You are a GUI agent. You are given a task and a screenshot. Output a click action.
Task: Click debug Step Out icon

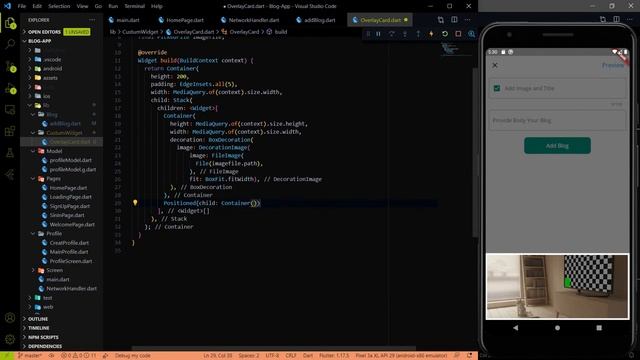418,34
